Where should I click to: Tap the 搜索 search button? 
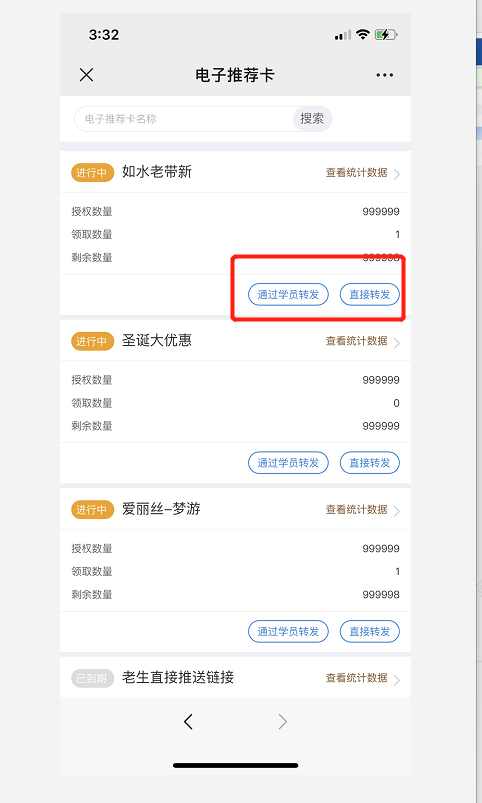point(312,119)
